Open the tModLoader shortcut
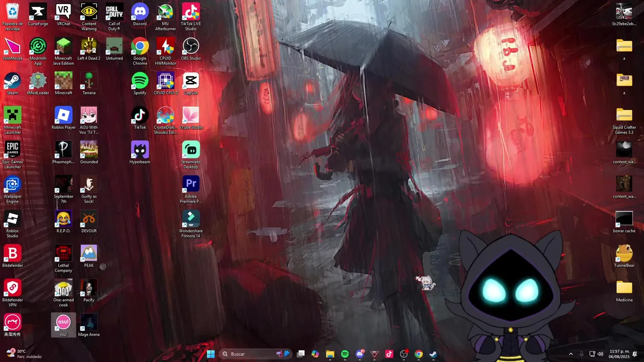Screen dimensions: 644x362 point(38,84)
